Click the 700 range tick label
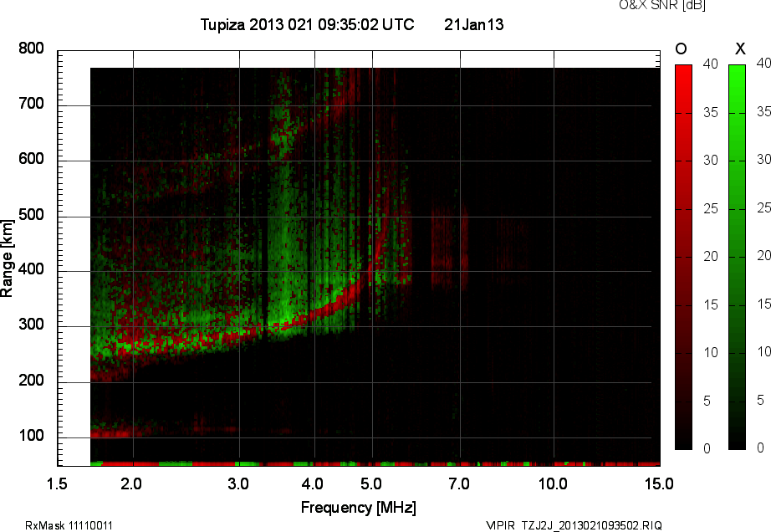The height and width of the screenshot is (532, 771). [x=32, y=103]
